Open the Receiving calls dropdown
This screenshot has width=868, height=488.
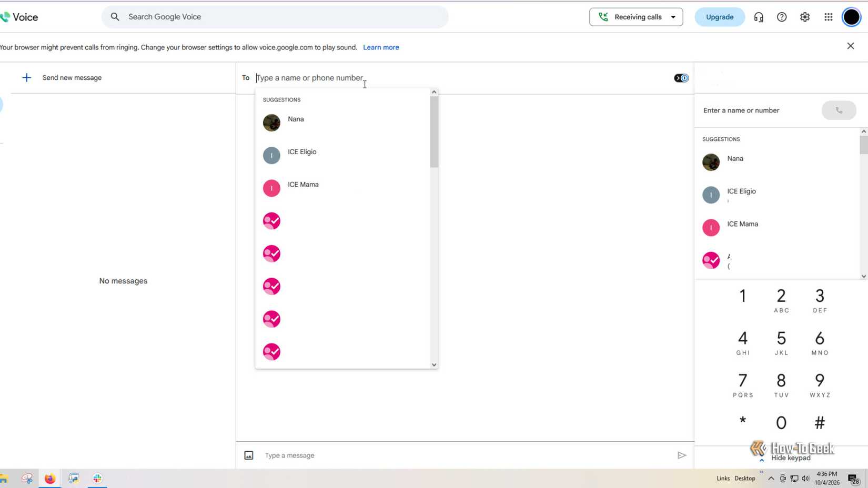pos(636,17)
